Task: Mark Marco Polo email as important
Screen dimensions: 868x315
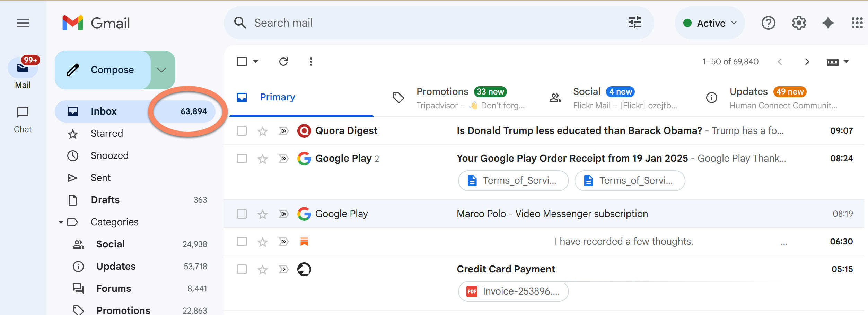Action: (283, 214)
